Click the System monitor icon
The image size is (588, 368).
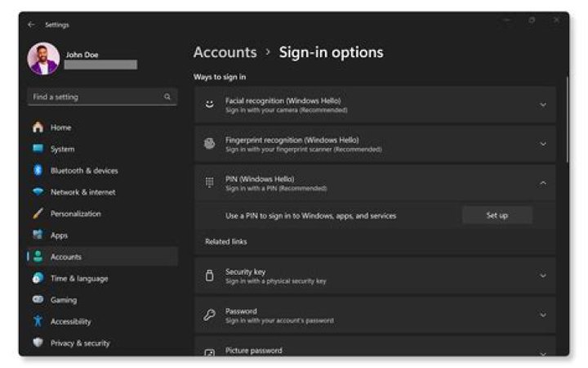pyautogui.click(x=38, y=149)
